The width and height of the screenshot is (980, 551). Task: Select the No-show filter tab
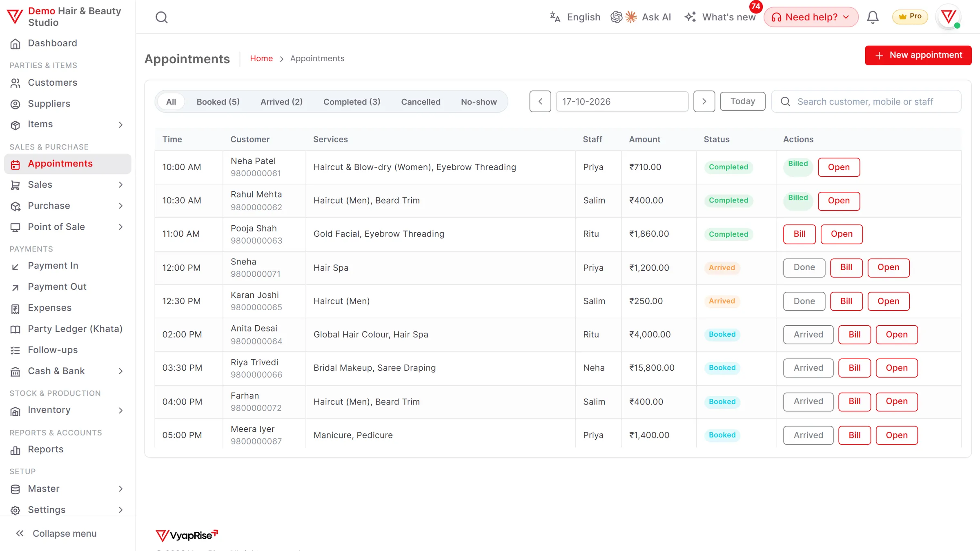(479, 102)
